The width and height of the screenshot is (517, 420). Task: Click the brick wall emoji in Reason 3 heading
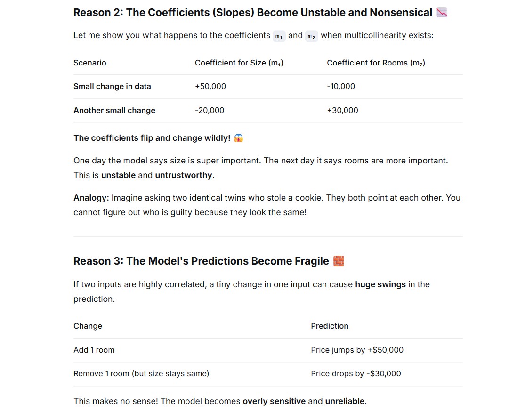339,261
